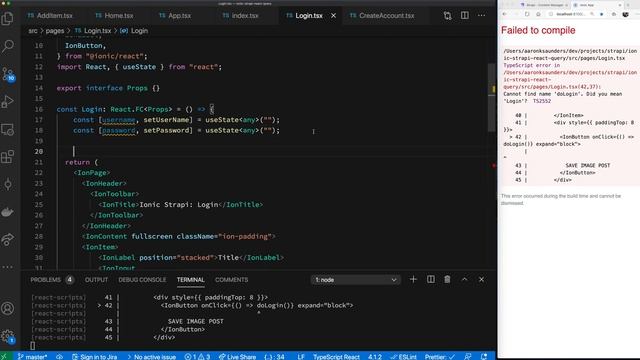The image size is (640, 360).
Task: Click 'ESLint' in status bar
Action: click(404, 356)
